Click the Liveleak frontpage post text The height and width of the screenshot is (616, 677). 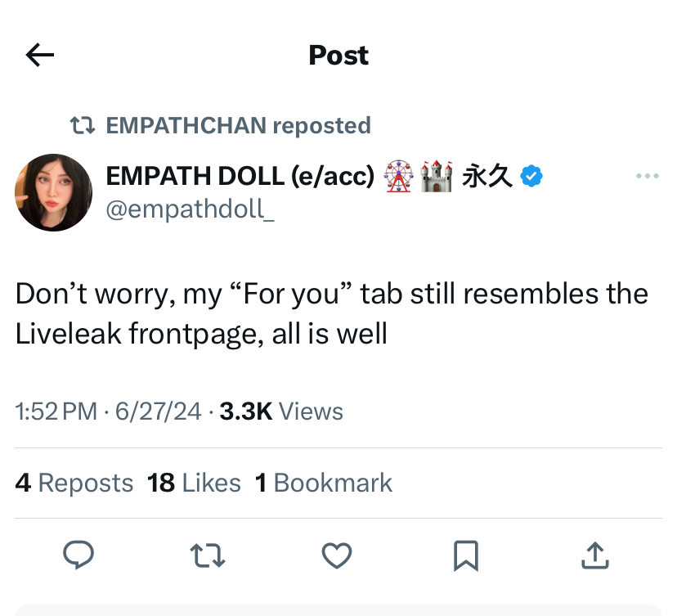click(332, 313)
